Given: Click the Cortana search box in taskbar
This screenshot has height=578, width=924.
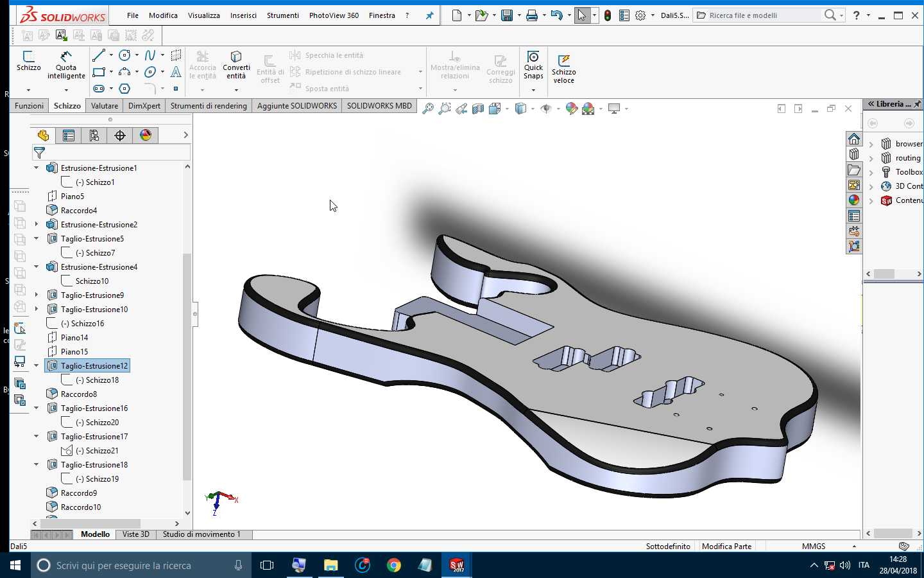Looking at the screenshot, I should click(x=141, y=565).
